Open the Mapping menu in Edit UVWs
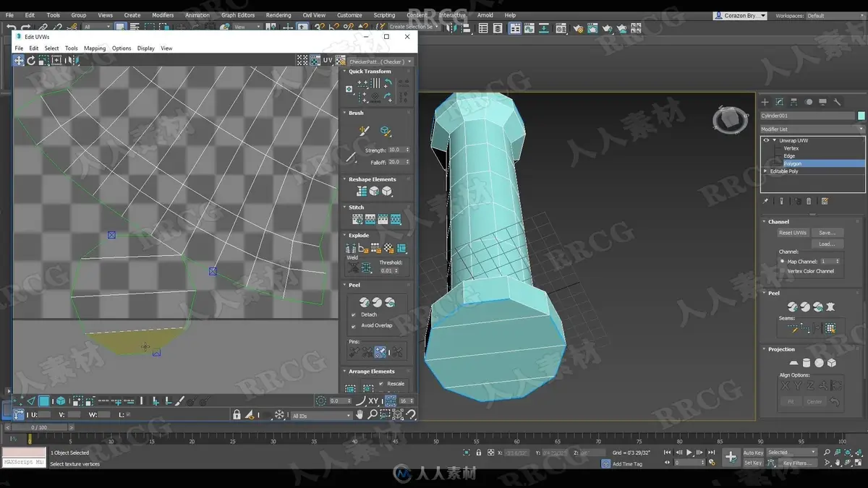868x488 pixels. [95, 48]
